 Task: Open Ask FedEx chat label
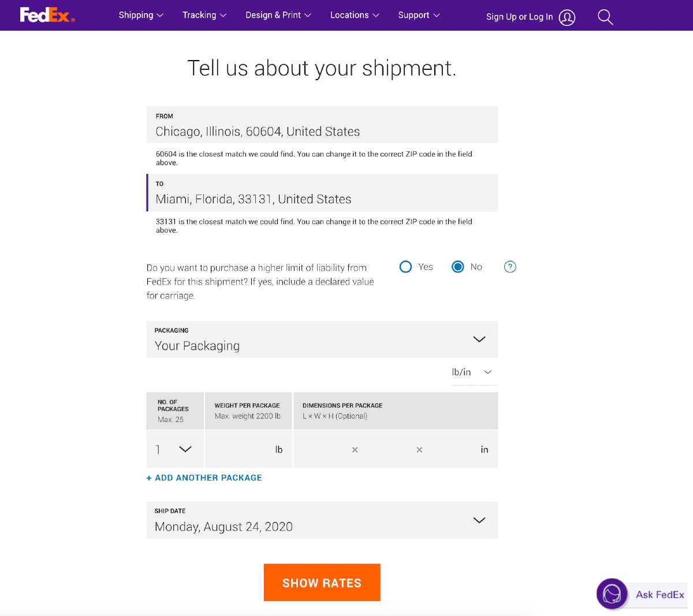pos(660,595)
